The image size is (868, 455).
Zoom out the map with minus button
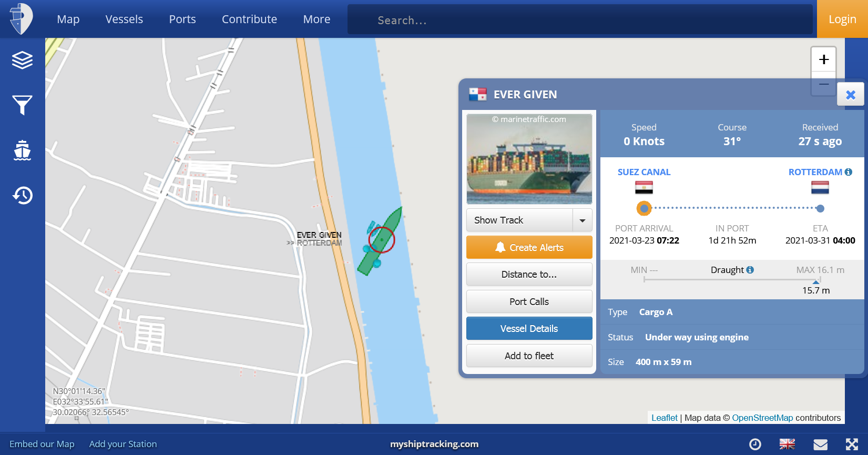click(x=824, y=84)
